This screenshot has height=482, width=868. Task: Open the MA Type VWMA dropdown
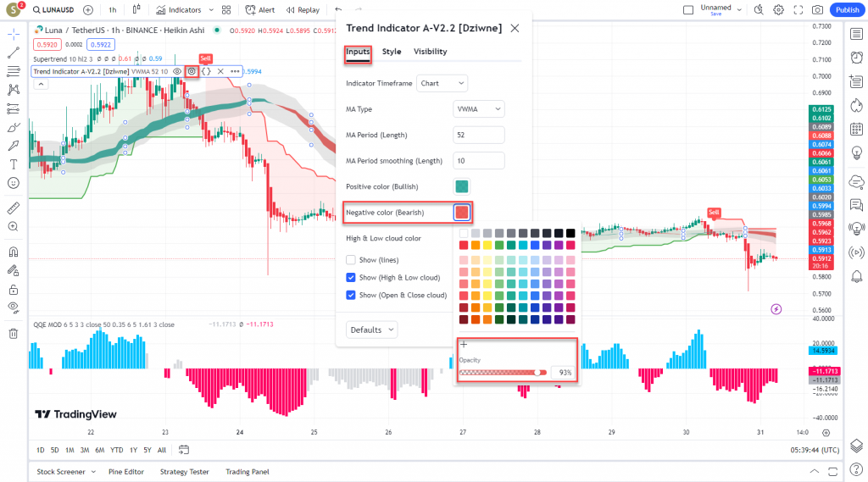(478, 109)
